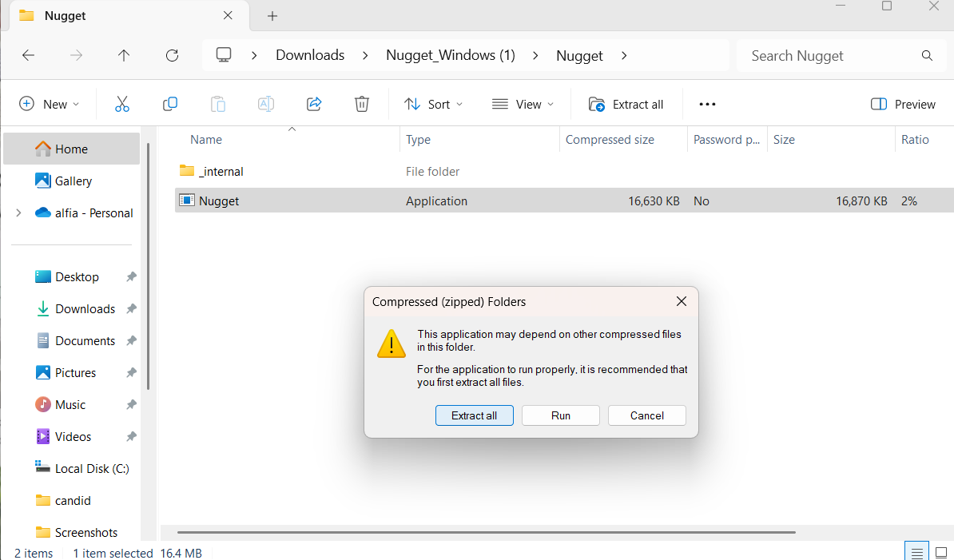Click the Run button
The height and width of the screenshot is (560, 954).
(x=560, y=415)
